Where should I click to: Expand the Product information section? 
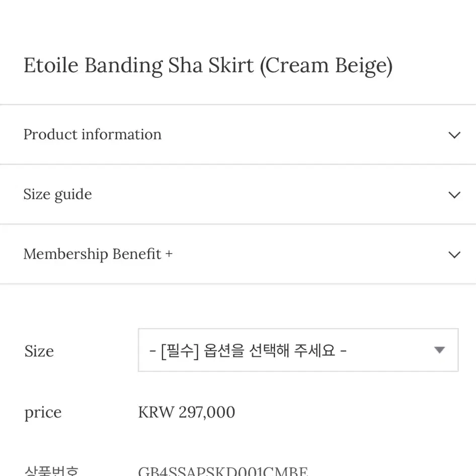[238, 134]
